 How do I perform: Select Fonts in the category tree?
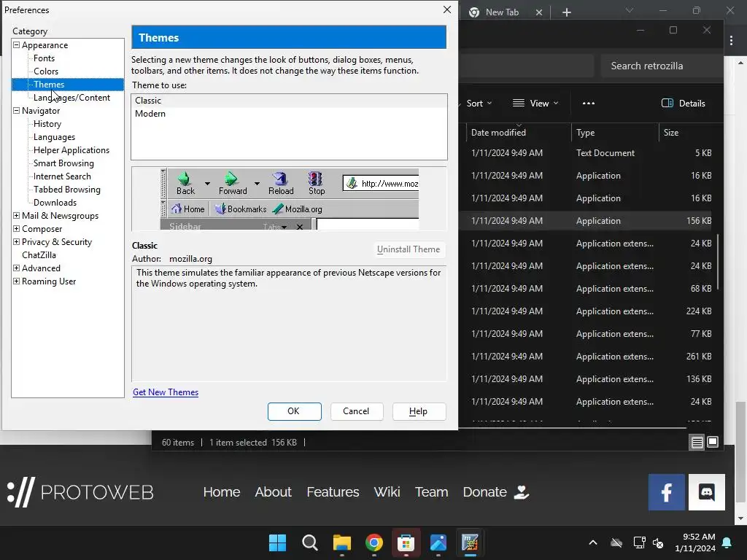(x=44, y=58)
